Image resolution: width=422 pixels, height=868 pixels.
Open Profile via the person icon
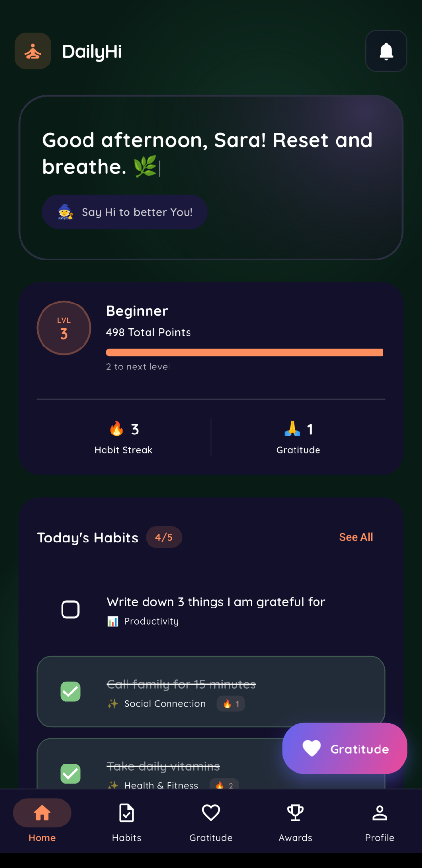380,812
